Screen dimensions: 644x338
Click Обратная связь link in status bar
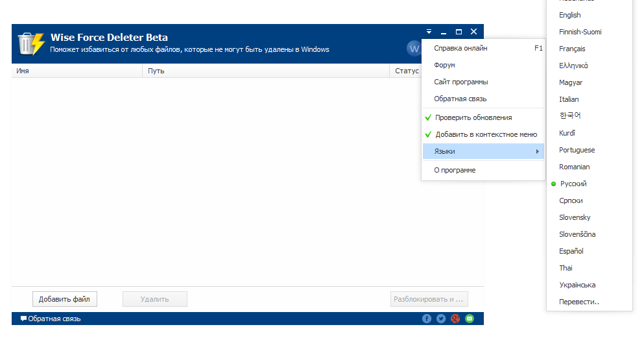coord(54,319)
